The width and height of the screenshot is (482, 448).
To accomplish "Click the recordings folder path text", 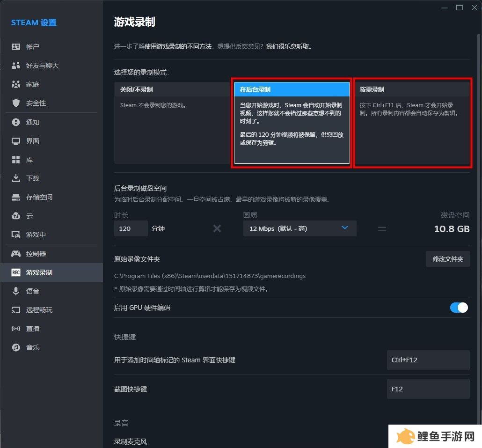I will pos(210,276).
